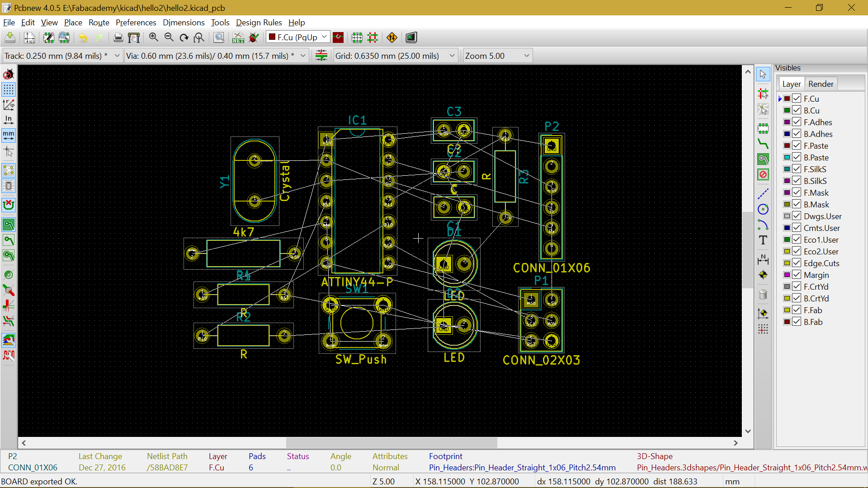Select the Add keepout area tool

763,174
